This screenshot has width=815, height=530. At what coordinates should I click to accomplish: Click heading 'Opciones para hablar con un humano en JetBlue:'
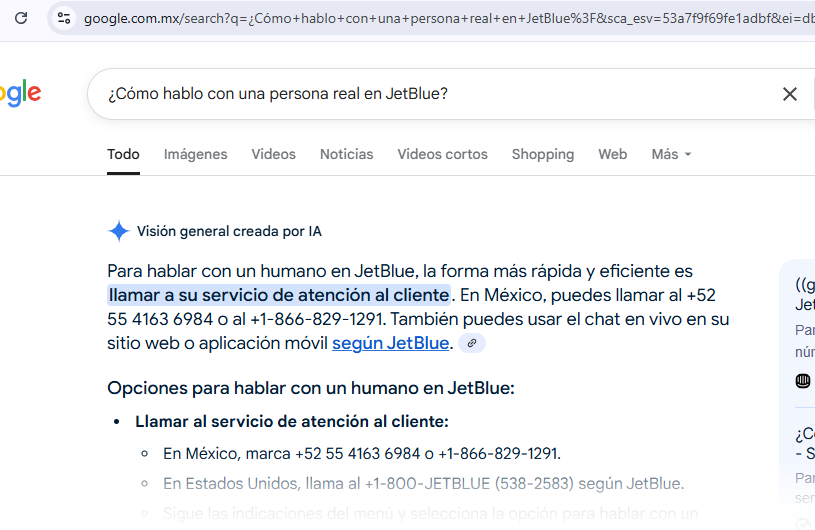(311, 388)
